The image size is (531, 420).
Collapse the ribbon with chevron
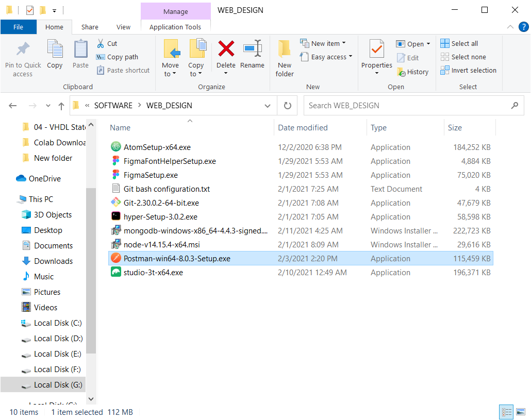510,27
